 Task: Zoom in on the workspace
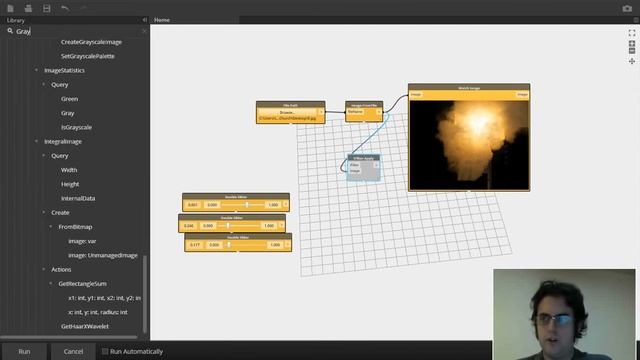click(632, 43)
